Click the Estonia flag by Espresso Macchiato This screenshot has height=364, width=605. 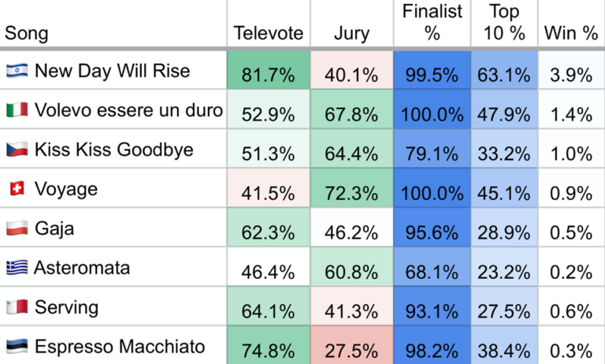click(17, 346)
